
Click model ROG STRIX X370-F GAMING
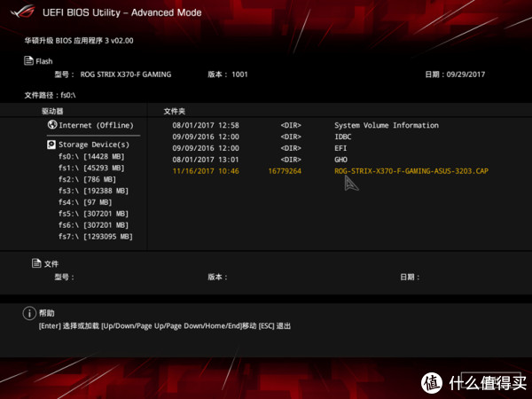tap(126, 74)
